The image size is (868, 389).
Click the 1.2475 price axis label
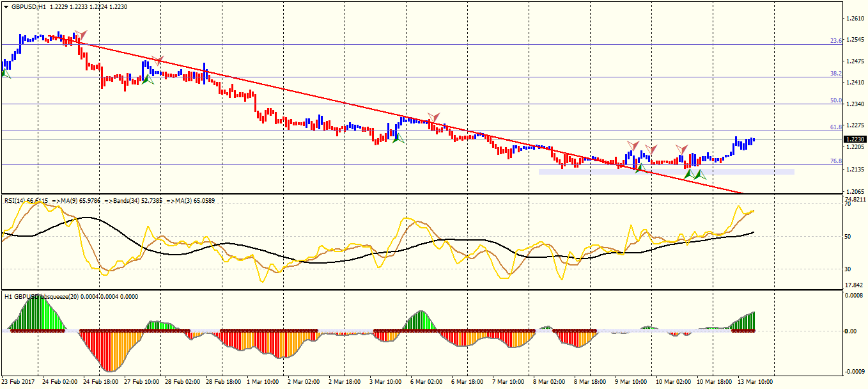click(854, 61)
